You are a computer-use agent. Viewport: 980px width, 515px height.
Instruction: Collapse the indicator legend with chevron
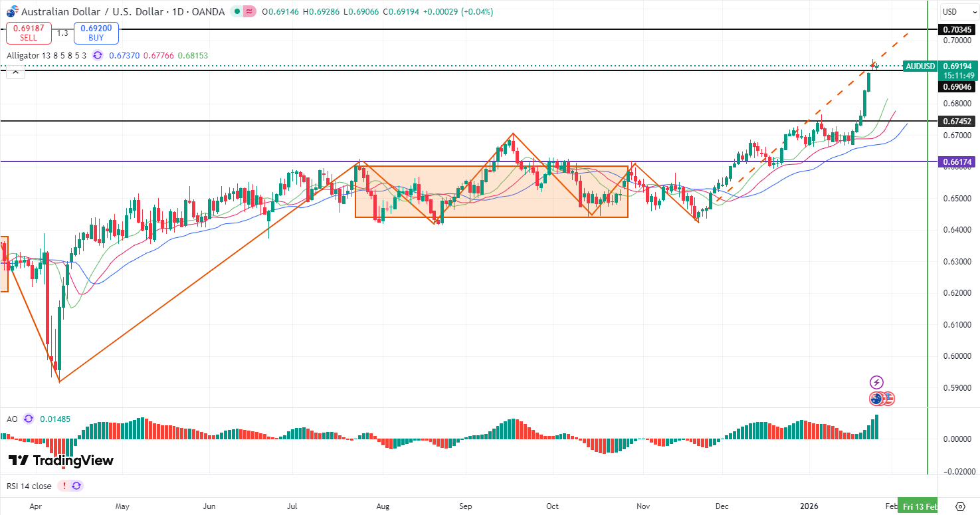pyautogui.click(x=15, y=72)
